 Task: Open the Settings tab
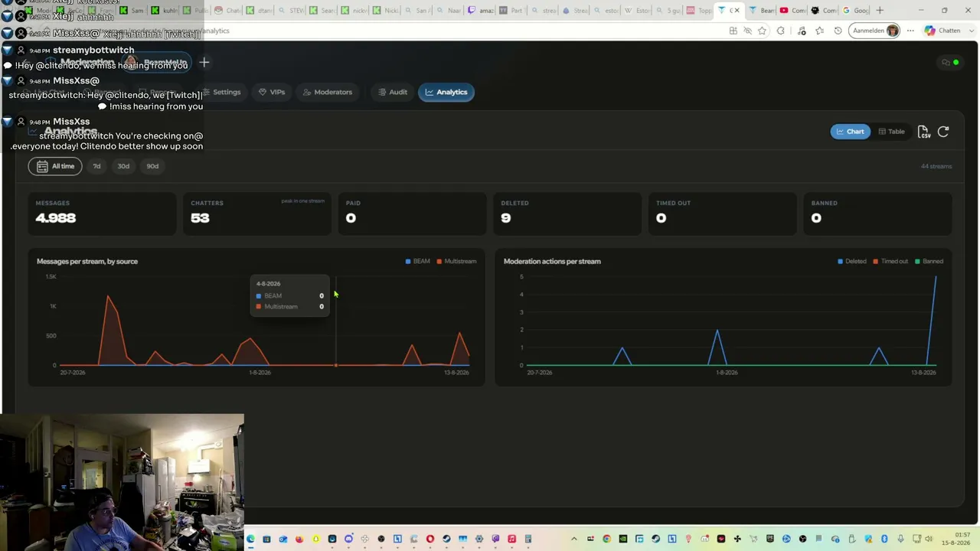pos(221,92)
